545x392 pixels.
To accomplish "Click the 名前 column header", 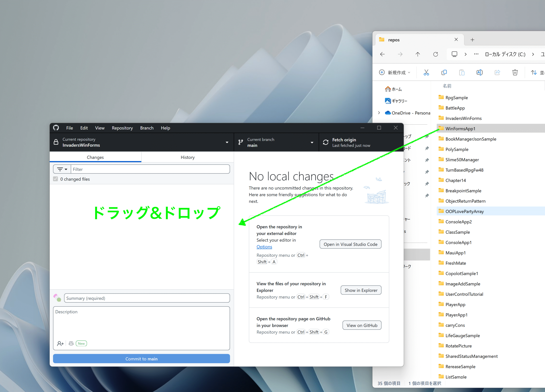I will click(x=447, y=86).
